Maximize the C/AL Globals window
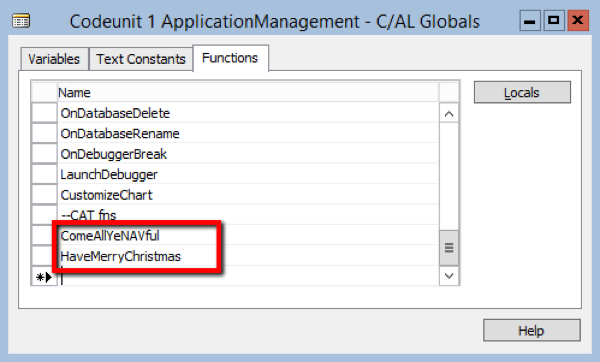This screenshot has width=600, height=362. (x=554, y=20)
